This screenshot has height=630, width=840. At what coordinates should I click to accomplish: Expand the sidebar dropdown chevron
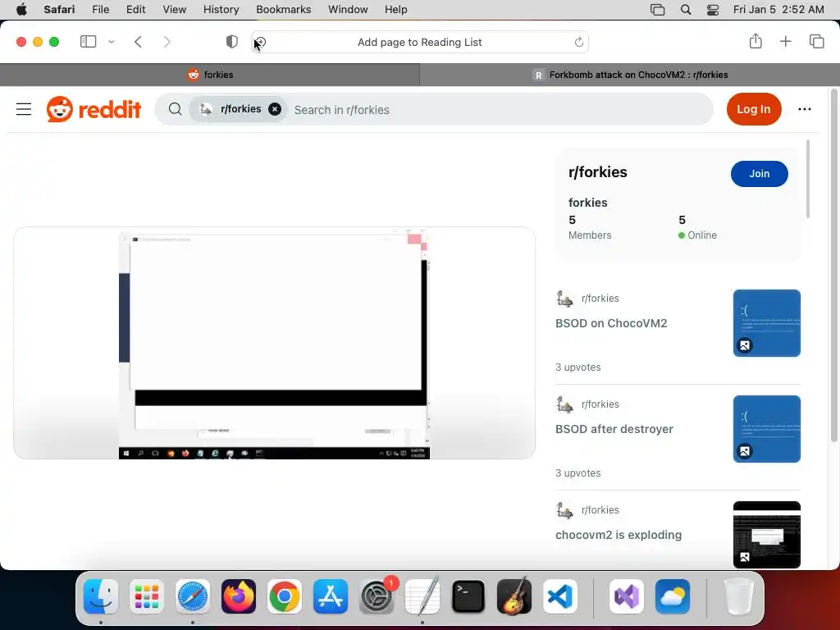click(x=112, y=42)
